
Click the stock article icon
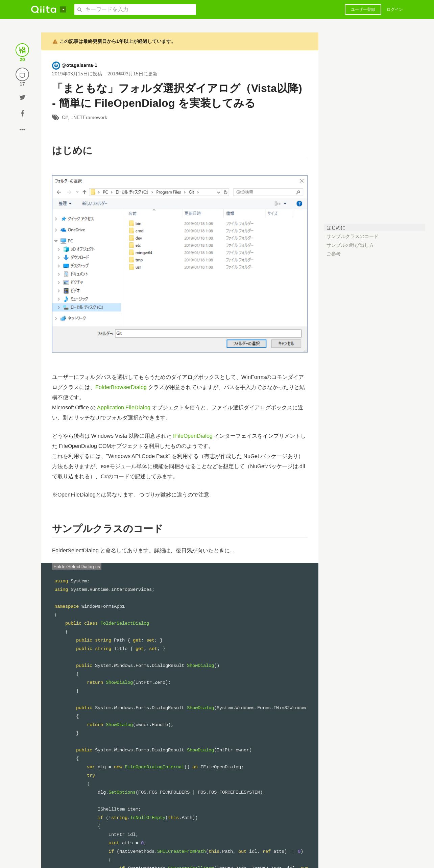22,74
